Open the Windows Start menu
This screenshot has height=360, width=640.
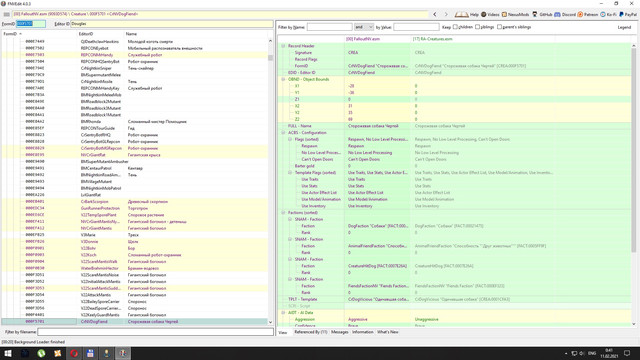8,353
